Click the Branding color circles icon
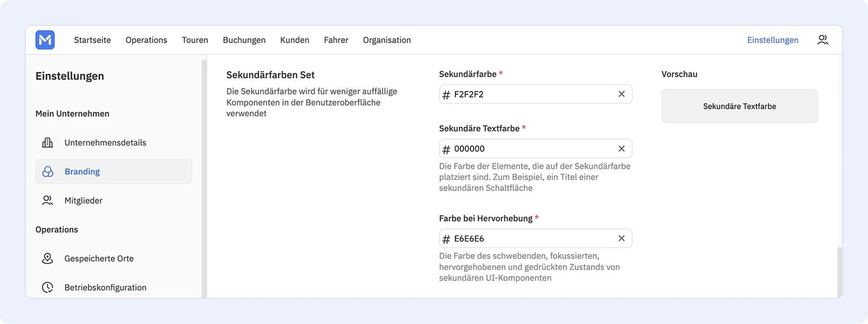The image size is (868, 324). 48,172
